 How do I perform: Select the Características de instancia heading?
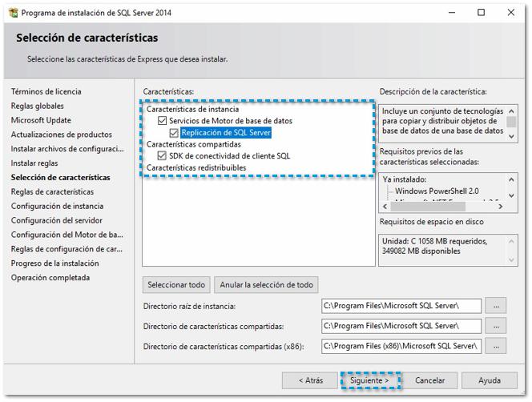[x=192, y=109]
